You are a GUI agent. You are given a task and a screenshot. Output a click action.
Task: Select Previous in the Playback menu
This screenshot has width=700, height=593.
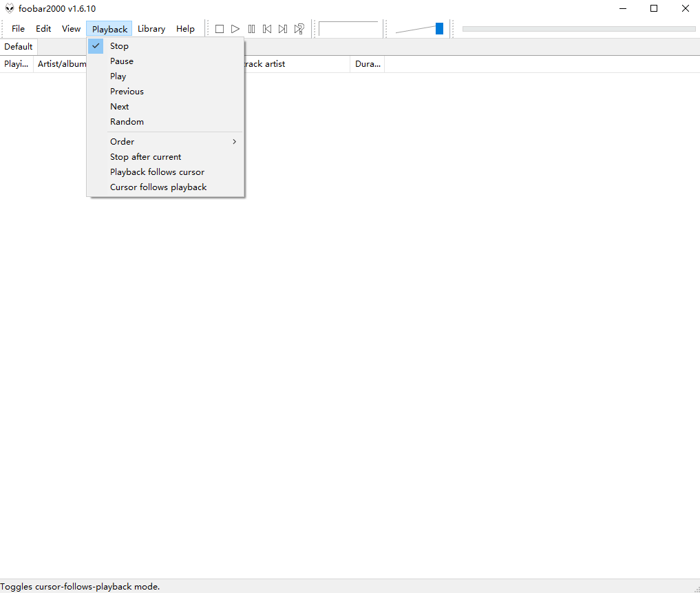[x=166, y=92]
